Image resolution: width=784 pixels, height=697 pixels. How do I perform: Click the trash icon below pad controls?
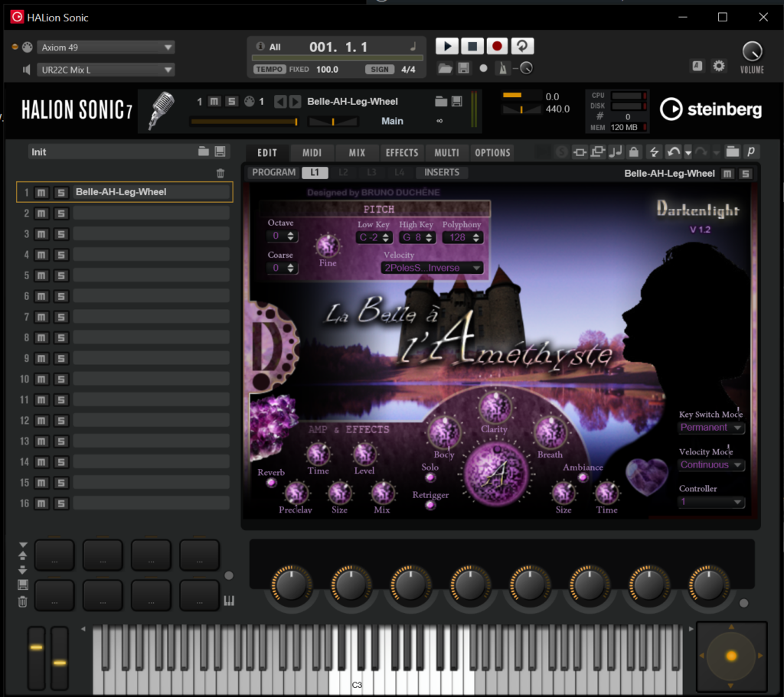[22, 601]
